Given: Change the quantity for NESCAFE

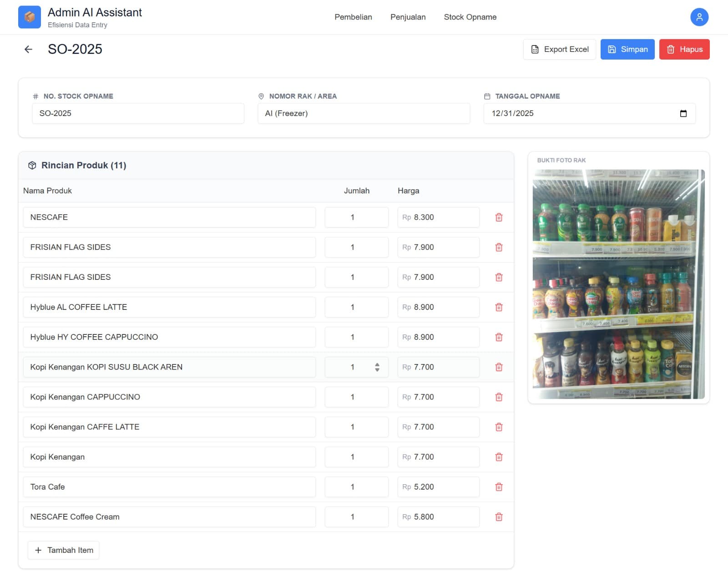Looking at the screenshot, I should pyautogui.click(x=356, y=218).
